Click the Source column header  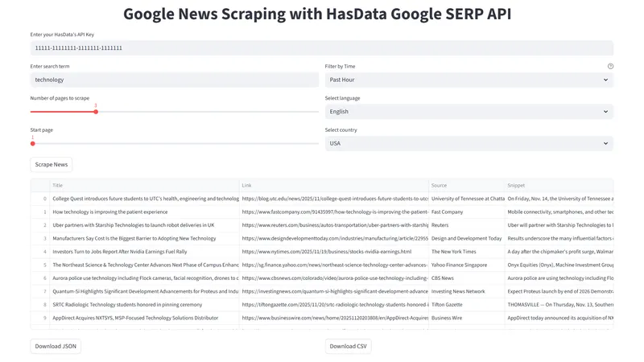(x=467, y=185)
